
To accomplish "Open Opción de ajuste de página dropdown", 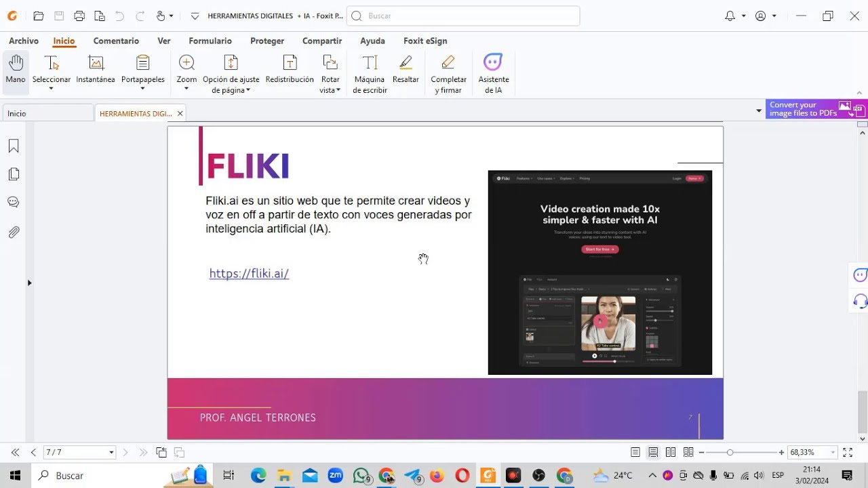I will 248,90.
